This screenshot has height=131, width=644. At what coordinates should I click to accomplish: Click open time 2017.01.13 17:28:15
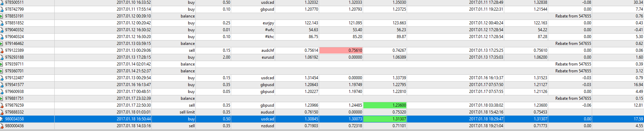click(134, 57)
